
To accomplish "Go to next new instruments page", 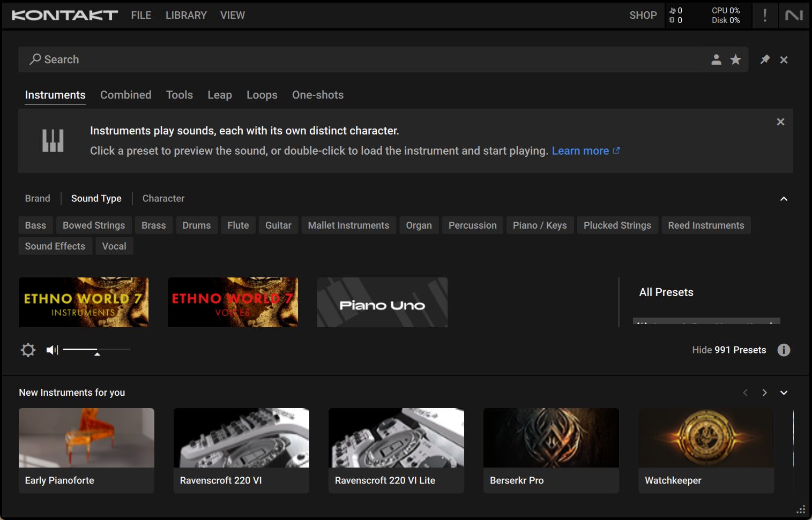I will pos(764,393).
